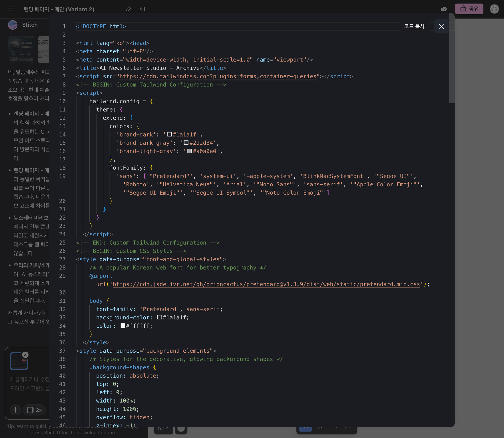Click the plus add attachment button
The width and height of the screenshot is (504, 438).
pyautogui.click(x=15, y=410)
